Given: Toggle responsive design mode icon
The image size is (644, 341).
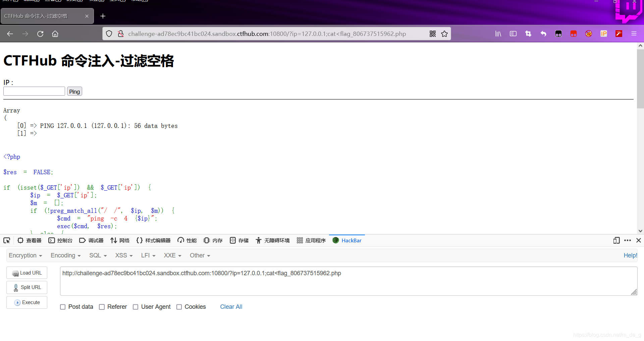Looking at the screenshot, I should tap(616, 241).
